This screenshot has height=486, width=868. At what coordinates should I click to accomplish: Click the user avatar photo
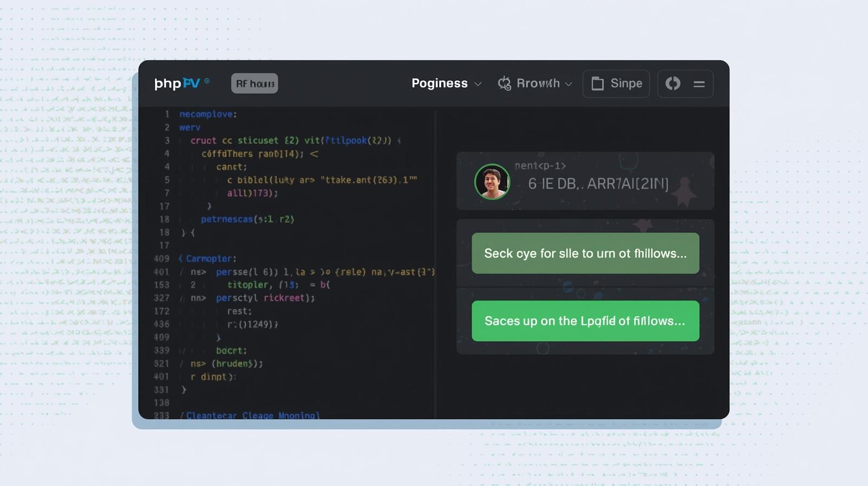492,182
